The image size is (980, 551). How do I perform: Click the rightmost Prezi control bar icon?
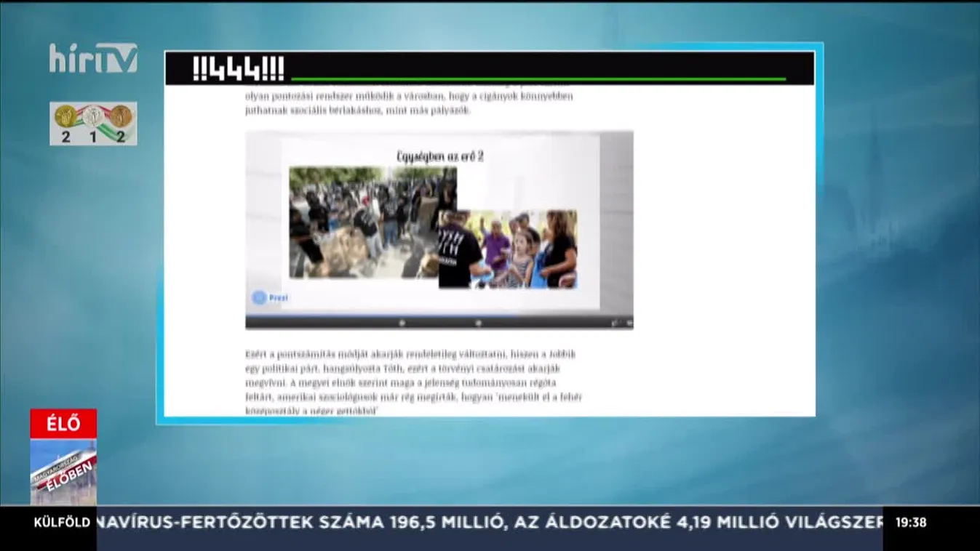pos(629,323)
